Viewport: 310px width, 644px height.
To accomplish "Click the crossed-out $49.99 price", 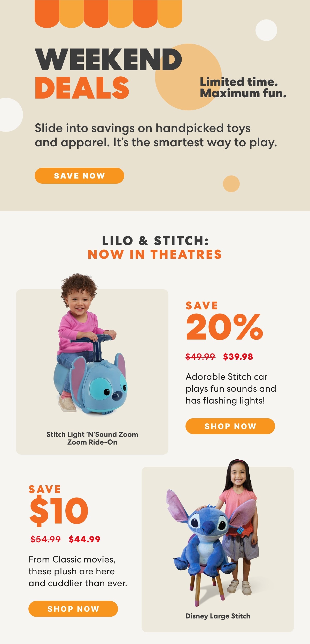I will [200, 357].
